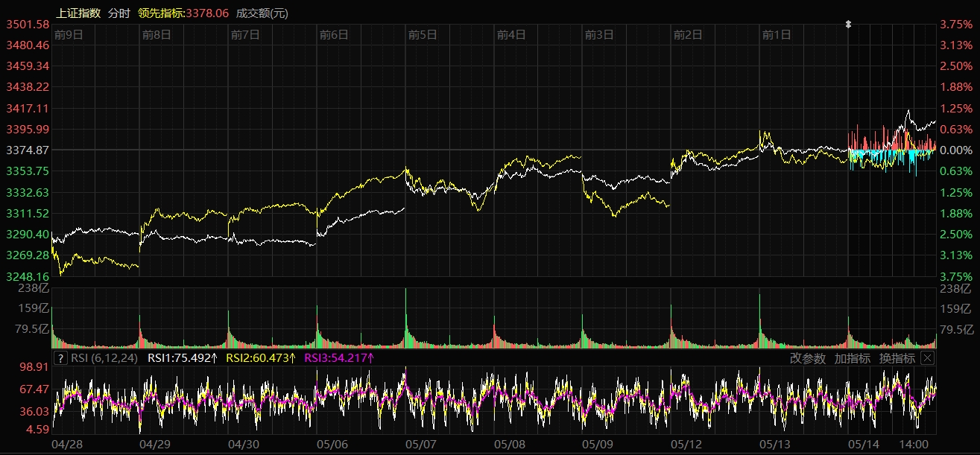The image size is (980, 455).
Task: Click the 4.59 RSI axis value
Action: (x=37, y=429)
